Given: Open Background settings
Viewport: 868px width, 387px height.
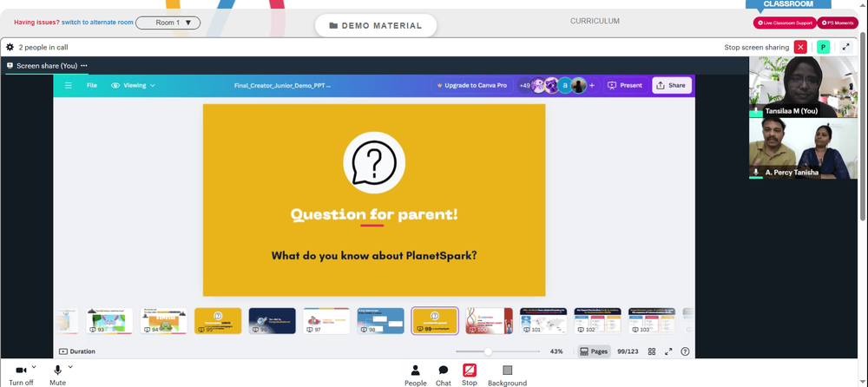Looking at the screenshot, I should (507, 375).
